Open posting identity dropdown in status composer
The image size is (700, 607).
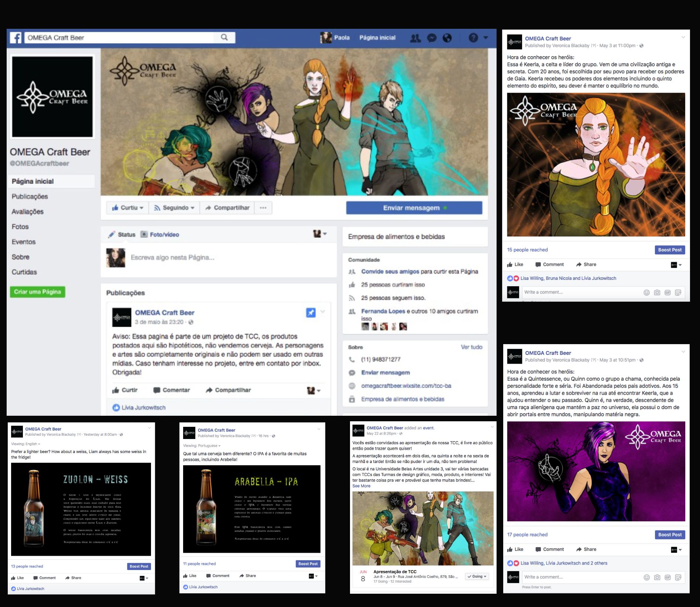click(x=320, y=234)
